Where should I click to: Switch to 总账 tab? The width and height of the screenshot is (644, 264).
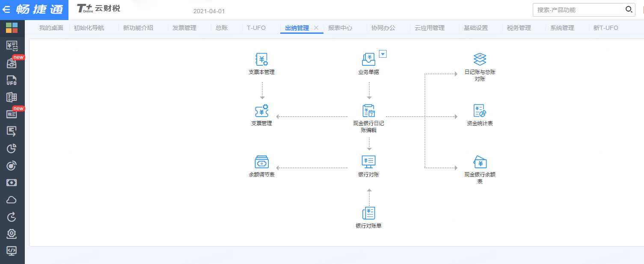pos(222,28)
